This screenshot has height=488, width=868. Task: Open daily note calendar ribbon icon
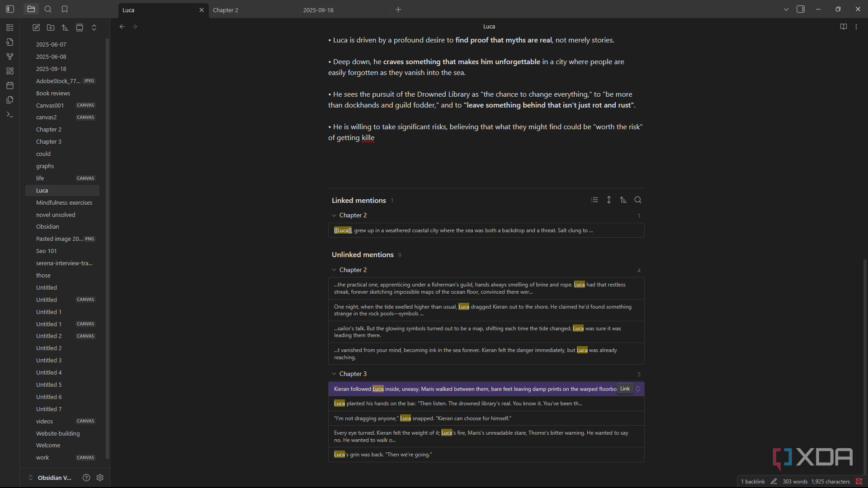(x=10, y=85)
